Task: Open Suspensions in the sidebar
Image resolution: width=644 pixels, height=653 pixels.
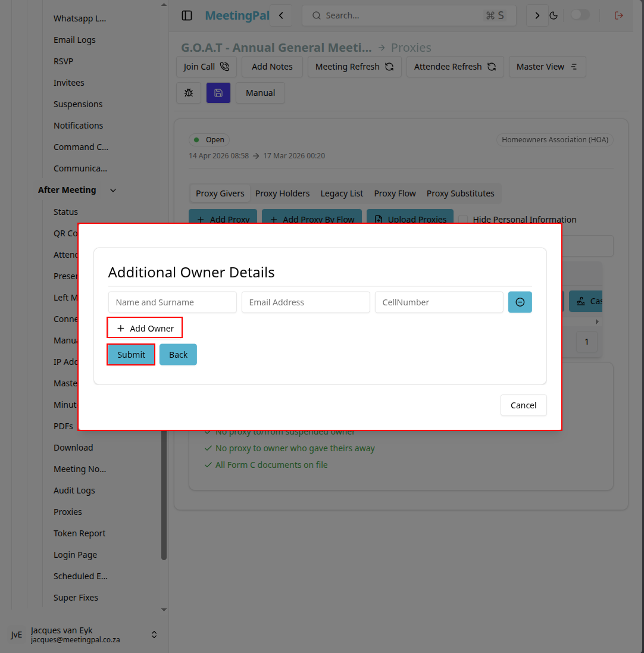Action: 78,104
